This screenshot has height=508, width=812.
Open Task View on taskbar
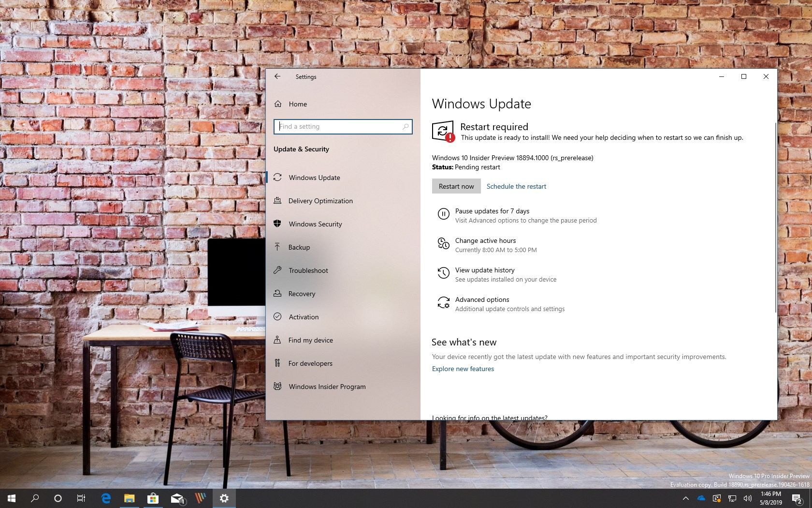coord(81,498)
